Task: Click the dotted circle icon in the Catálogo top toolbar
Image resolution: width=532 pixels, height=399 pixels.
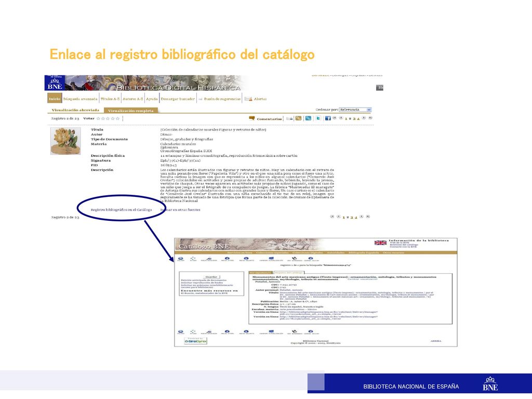Action: click(193, 259)
